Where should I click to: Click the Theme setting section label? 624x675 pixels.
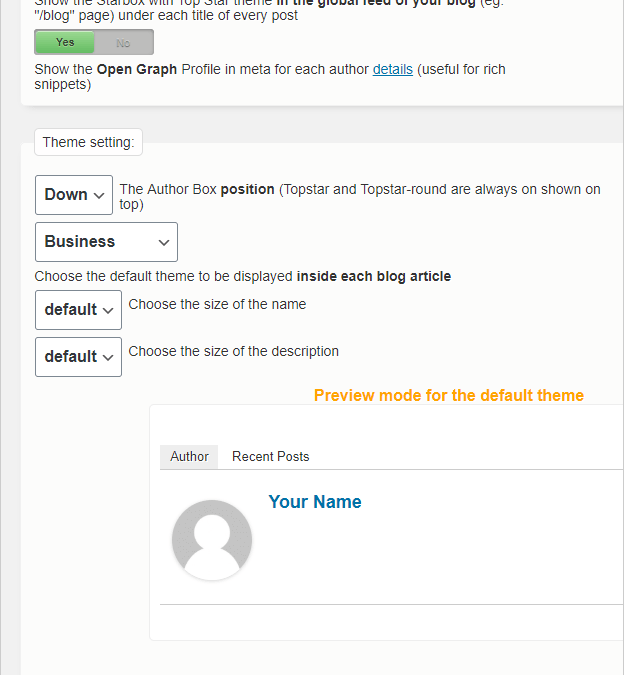[88, 142]
